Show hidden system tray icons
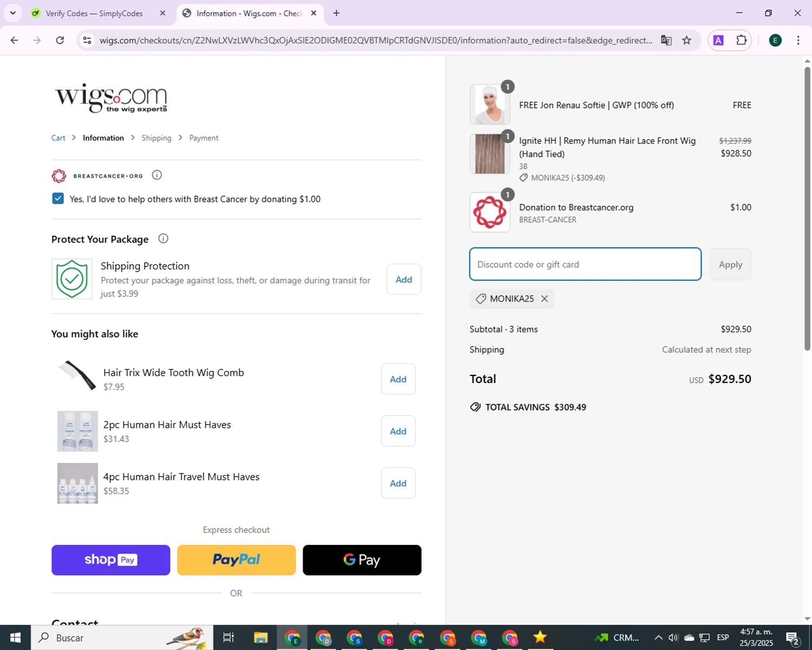This screenshot has width=812, height=650. (658, 638)
